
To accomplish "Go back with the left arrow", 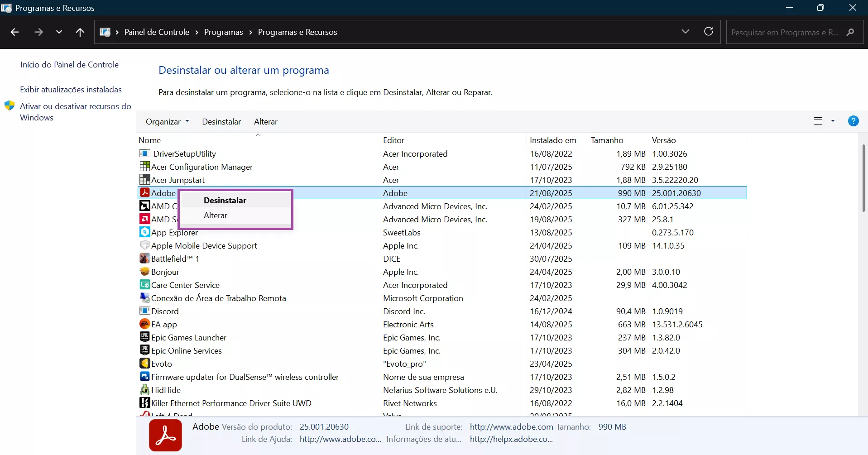I will click(x=14, y=32).
